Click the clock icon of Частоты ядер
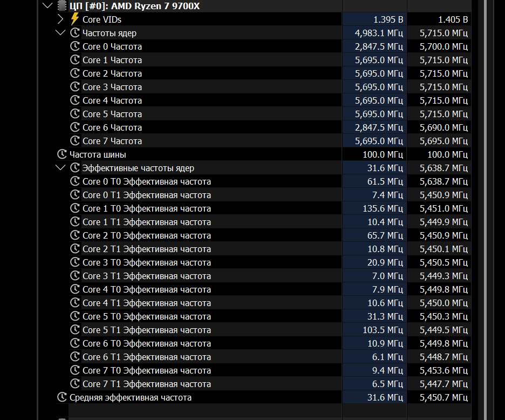 point(74,32)
